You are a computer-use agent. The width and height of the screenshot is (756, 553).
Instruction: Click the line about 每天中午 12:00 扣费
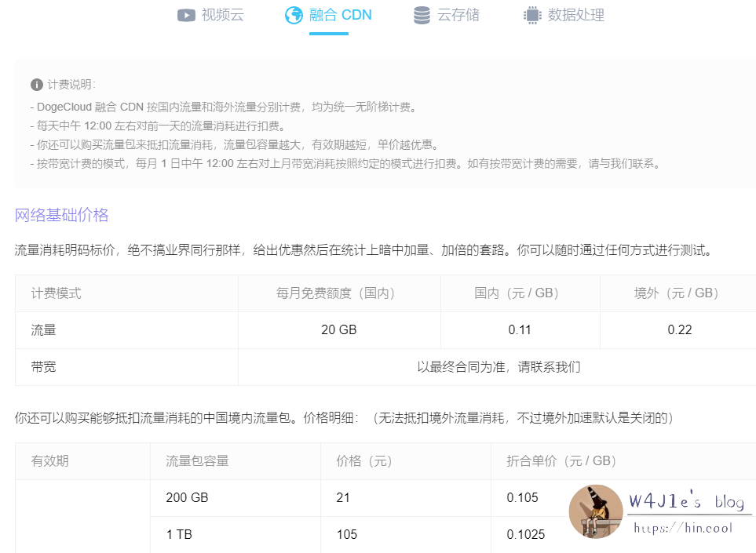tap(159, 126)
